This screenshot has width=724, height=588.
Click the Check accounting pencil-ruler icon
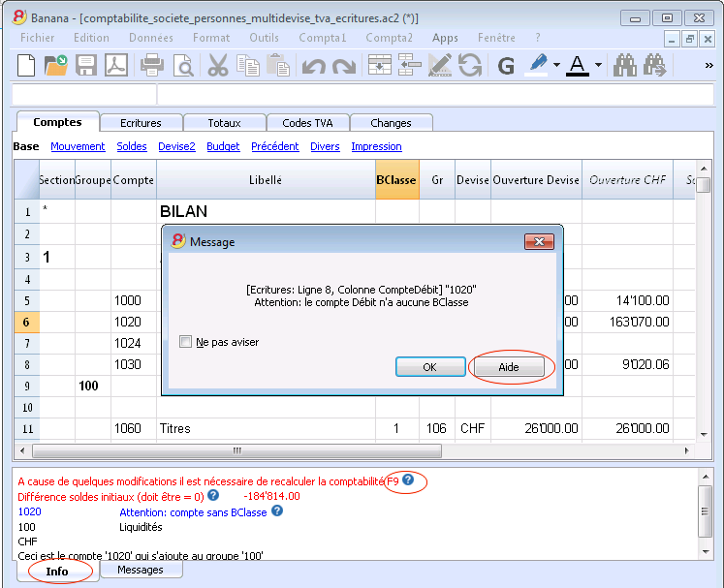(440, 65)
